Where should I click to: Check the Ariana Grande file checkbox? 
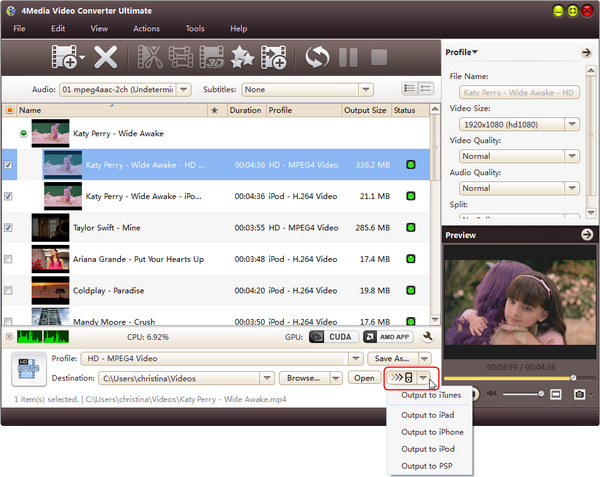(x=9, y=259)
